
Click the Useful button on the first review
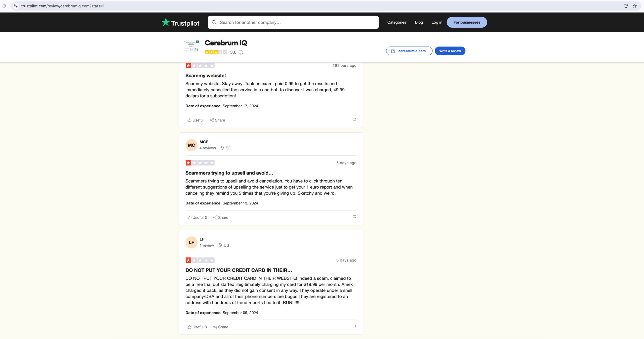[x=195, y=120]
